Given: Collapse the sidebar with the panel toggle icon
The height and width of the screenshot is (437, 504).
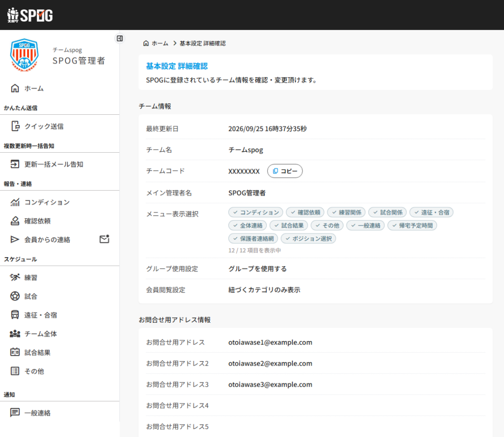Looking at the screenshot, I should click(120, 38).
